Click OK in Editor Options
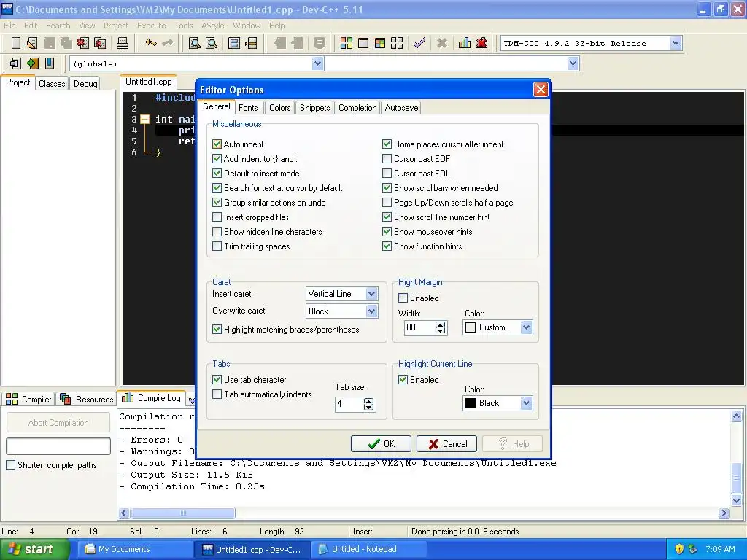The height and width of the screenshot is (560, 747). tap(381, 444)
